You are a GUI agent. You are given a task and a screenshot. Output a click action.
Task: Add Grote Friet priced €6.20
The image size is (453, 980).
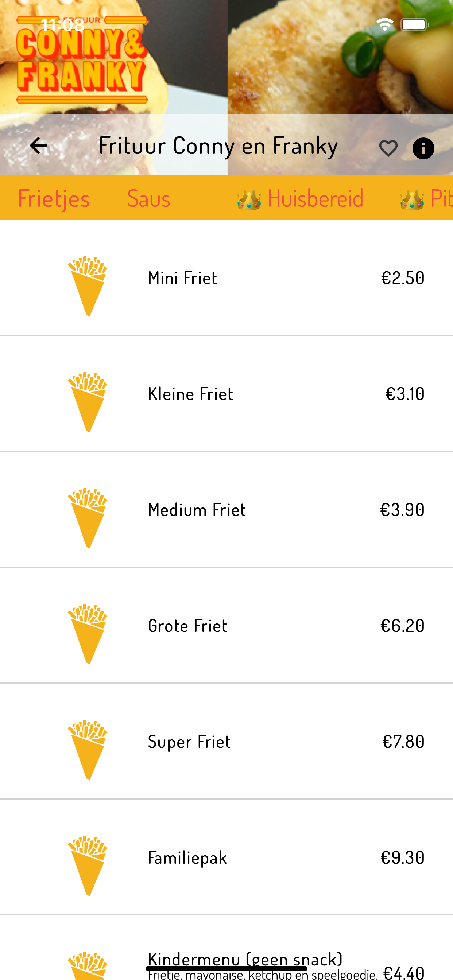pyautogui.click(x=226, y=625)
